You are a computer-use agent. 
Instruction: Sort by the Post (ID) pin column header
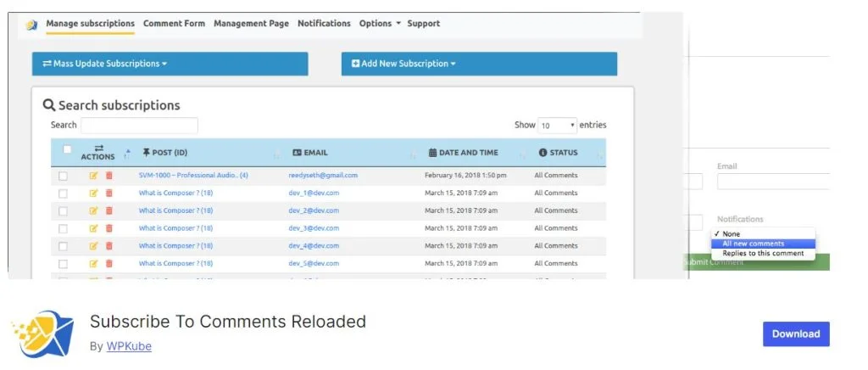[x=170, y=153]
